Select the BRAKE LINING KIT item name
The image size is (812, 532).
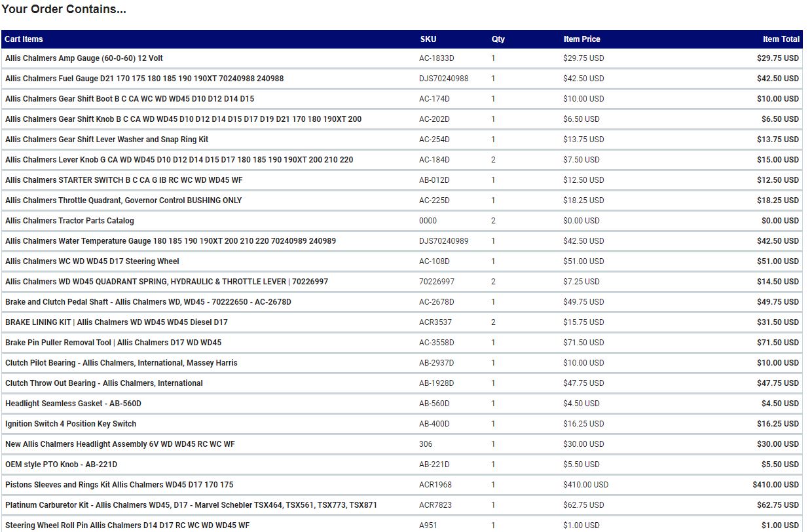tap(117, 322)
